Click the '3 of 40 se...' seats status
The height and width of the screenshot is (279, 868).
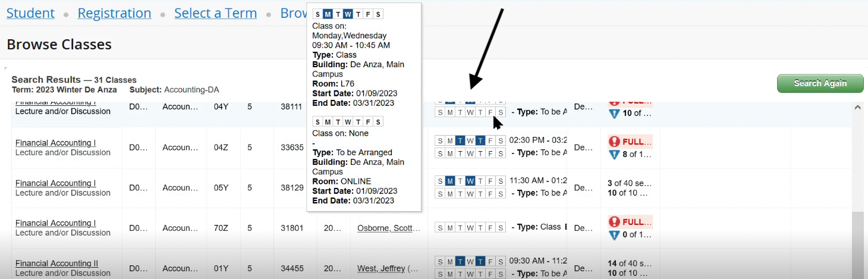point(629,183)
